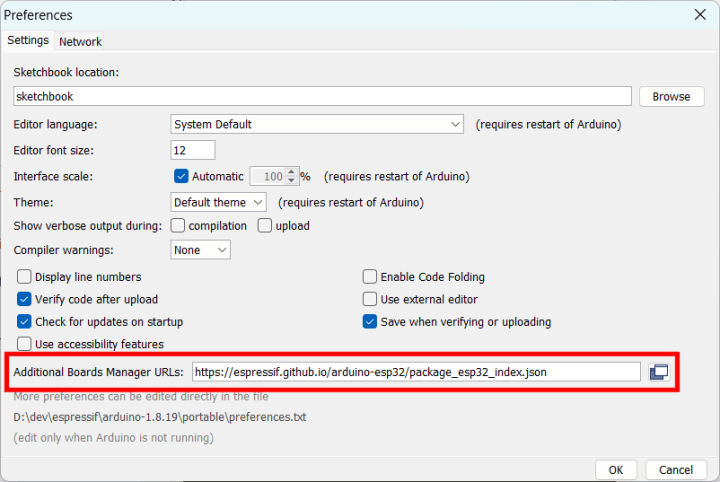Open the Theme dropdown
This screenshot has width=720, height=482.
pyautogui.click(x=218, y=202)
